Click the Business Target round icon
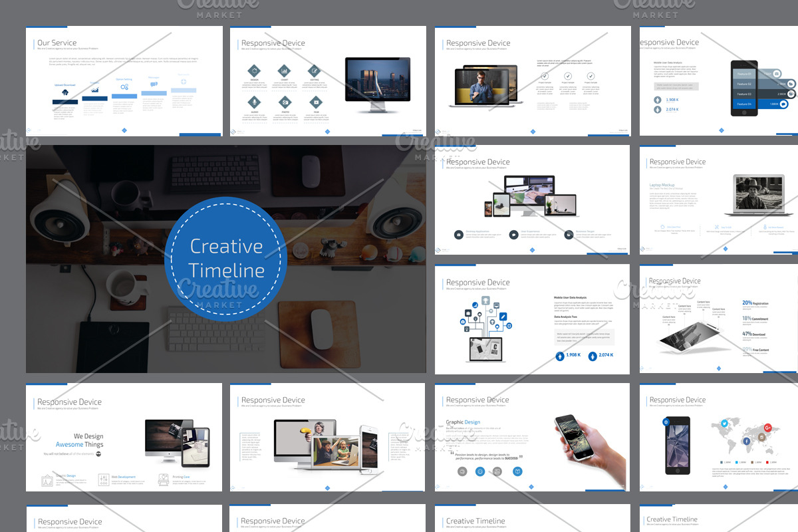Image resolution: width=798 pixels, height=532 pixels. click(569, 235)
